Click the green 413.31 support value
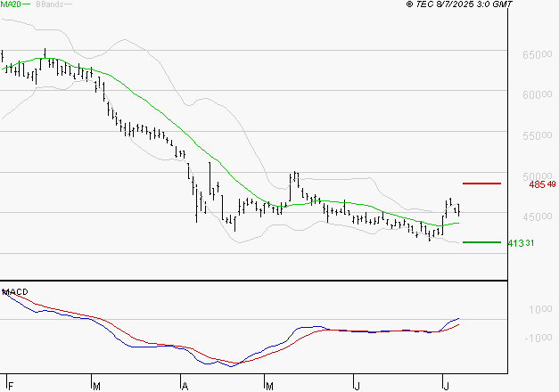The image size is (559, 392). (x=521, y=243)
